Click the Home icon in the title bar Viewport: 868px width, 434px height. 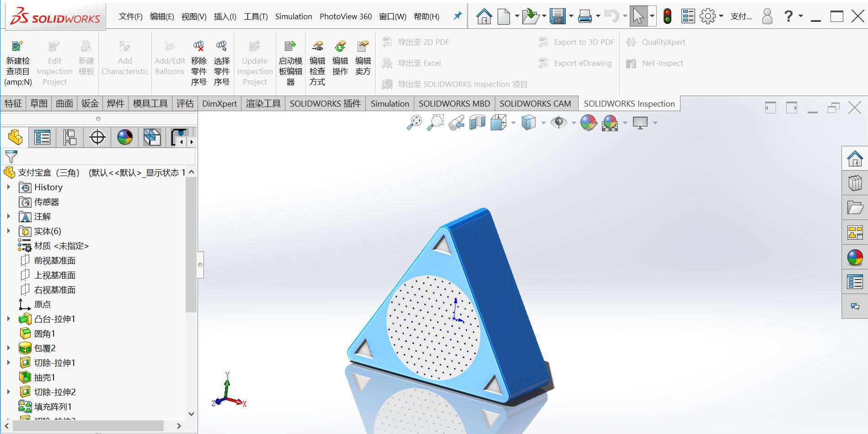click(x=484, y=16)
